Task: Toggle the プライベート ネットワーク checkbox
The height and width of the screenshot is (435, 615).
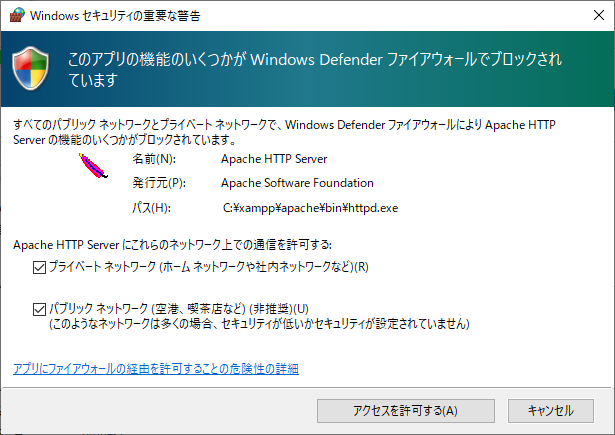Action: 40,267
